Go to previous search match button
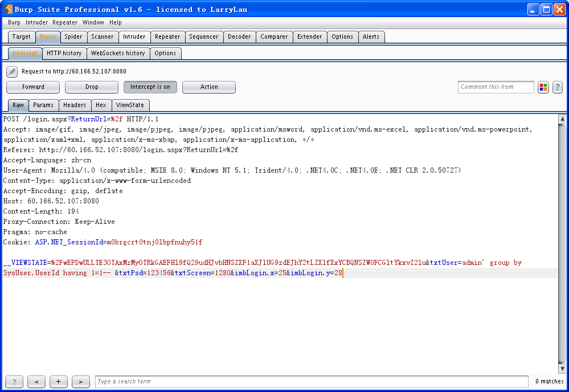Viewport: 569px width, 392px height. (36, 382)
